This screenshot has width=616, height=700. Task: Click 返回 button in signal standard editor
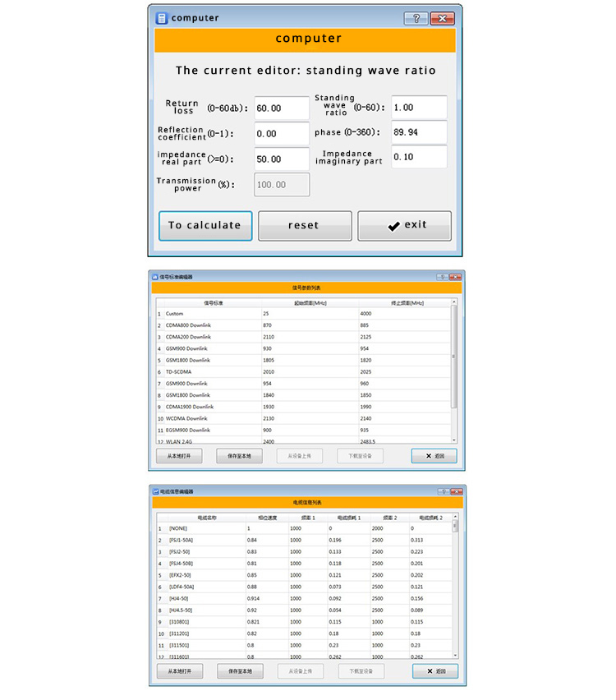(434, 456)
